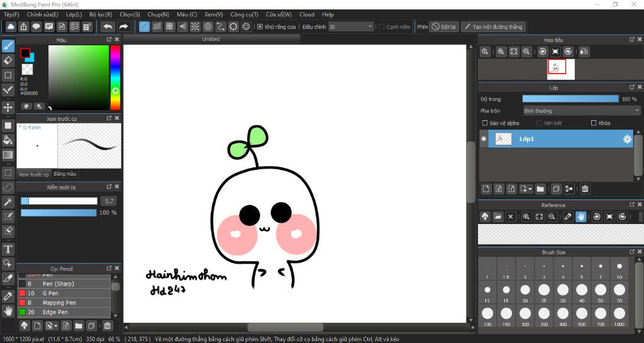
Task: Click the navigator thumbnail preview
Action: 561,69
